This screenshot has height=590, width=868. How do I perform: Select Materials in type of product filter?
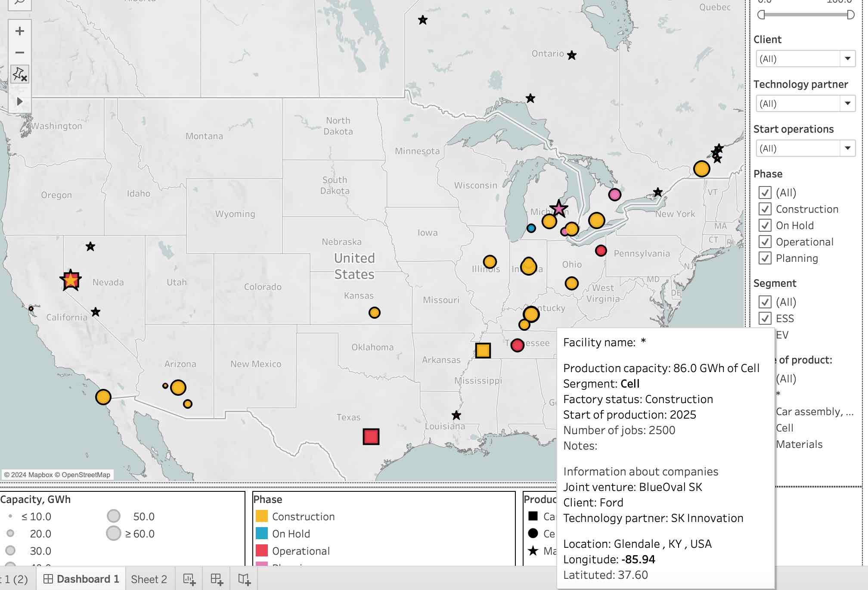[x=799, y=444]
